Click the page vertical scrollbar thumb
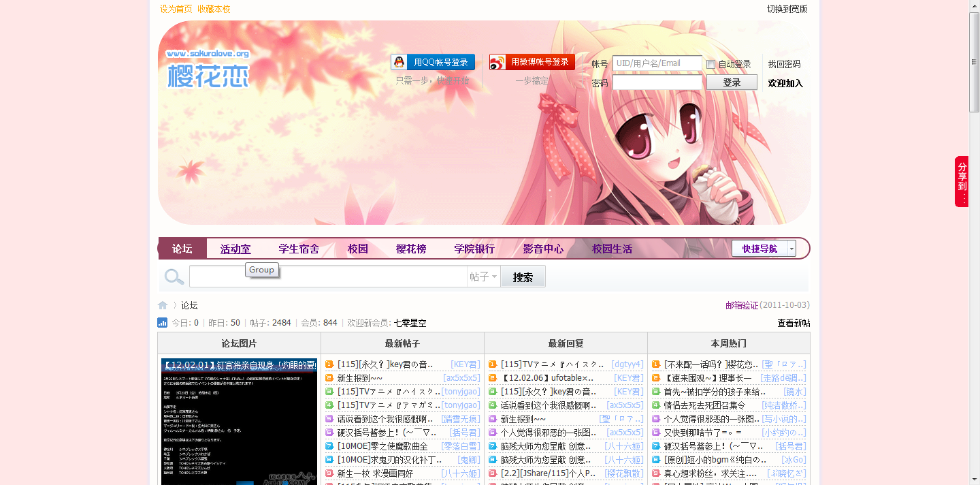Viewport: 980px width, 485px height. pyautogui.click(x=975, y=62)
